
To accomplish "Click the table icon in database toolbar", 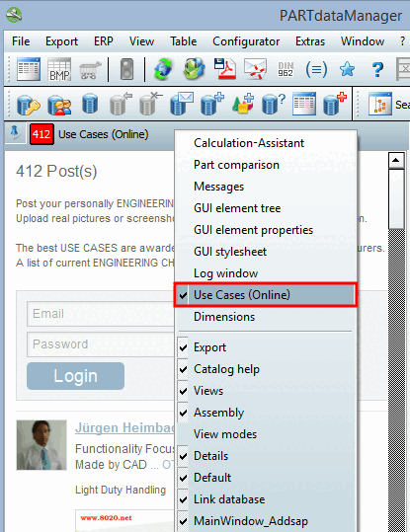I will [x=304, y=104].
